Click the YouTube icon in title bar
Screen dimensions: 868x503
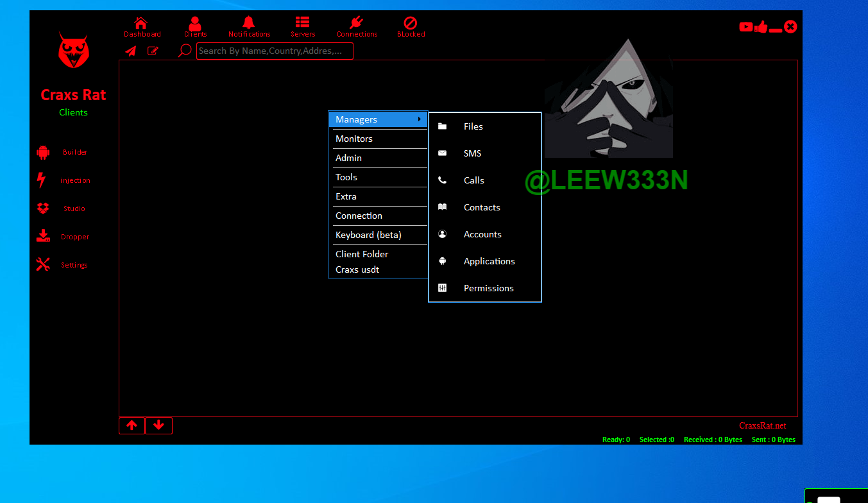(x=745, y=27)
